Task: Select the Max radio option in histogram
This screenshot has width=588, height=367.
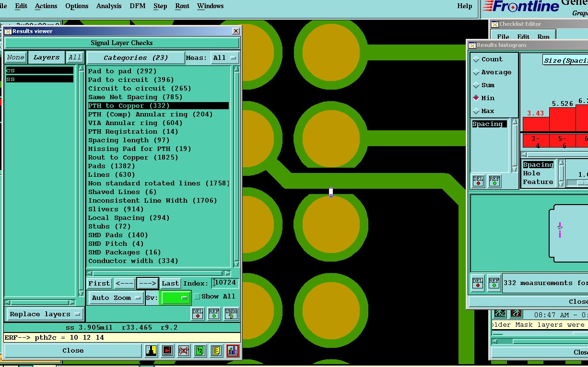Action: (476, 111)
